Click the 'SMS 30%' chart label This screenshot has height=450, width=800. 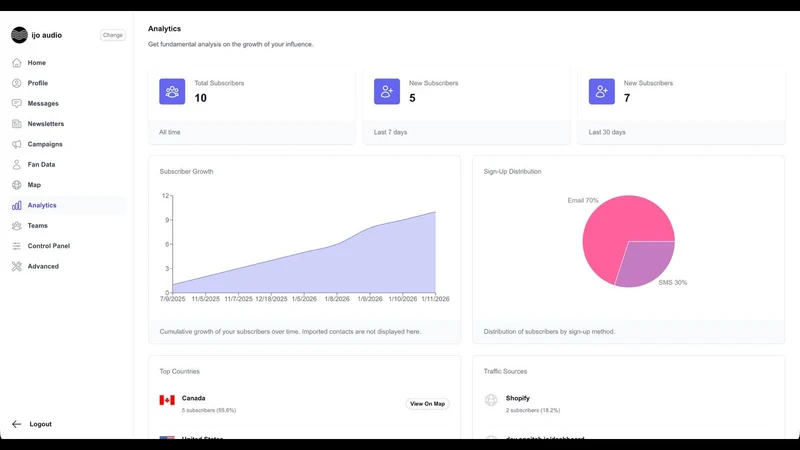(x=672, y=283)
